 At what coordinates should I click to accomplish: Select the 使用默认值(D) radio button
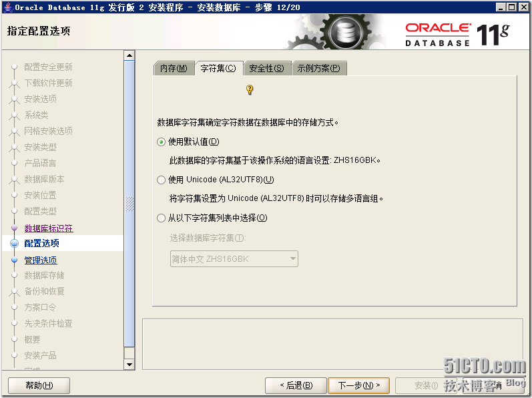click(161, 142)
